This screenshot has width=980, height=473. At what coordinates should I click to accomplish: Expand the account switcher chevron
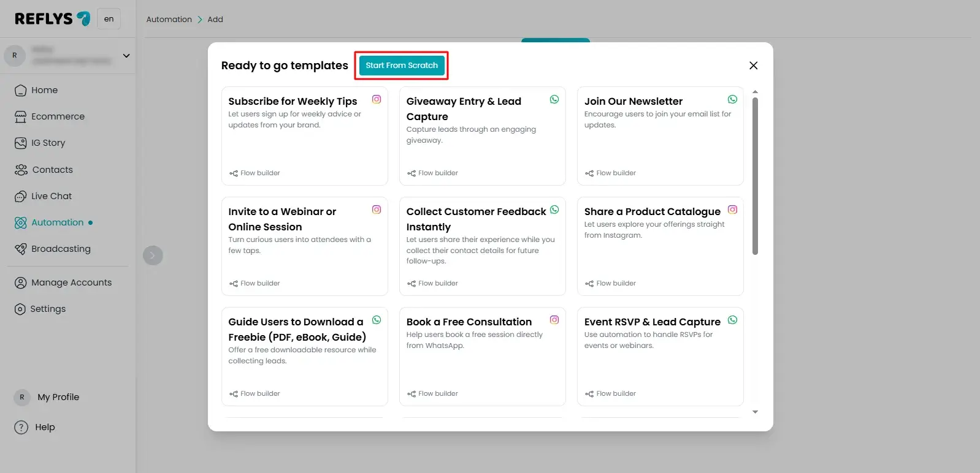pos(126,56)
